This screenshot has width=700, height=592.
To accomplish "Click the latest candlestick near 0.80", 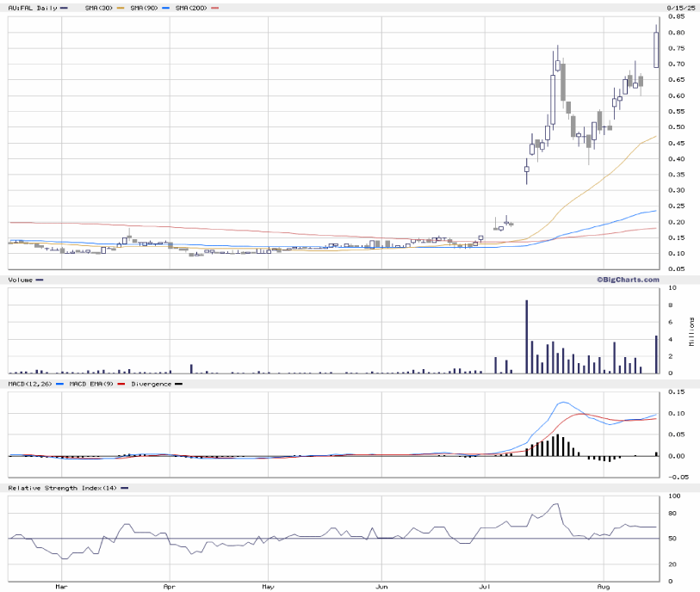I will coord(656,49).
